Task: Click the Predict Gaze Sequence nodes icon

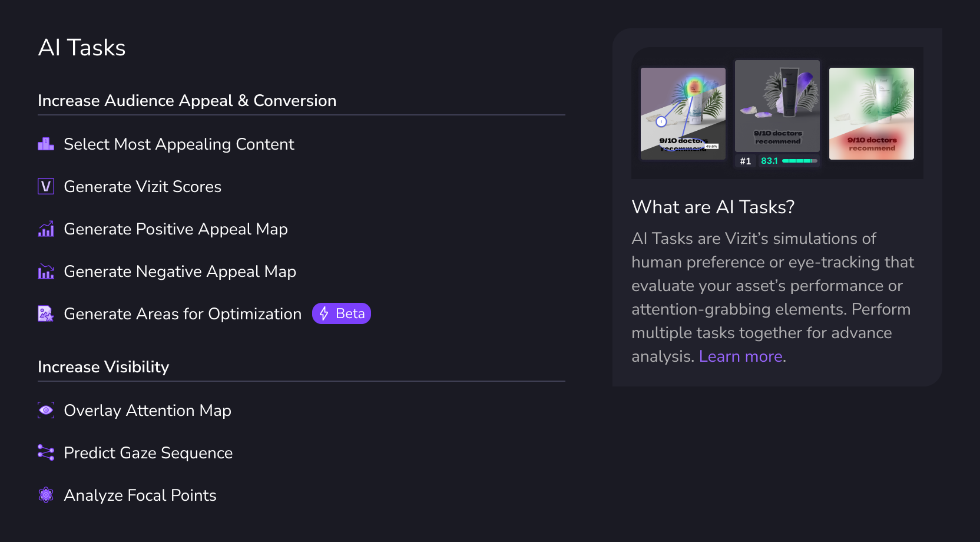Action: point(46,453)
